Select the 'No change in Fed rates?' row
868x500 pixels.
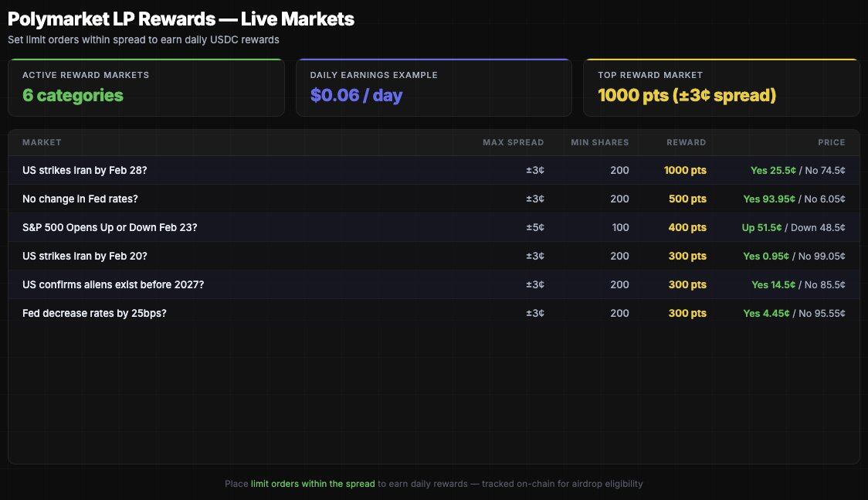coord(80,199)
